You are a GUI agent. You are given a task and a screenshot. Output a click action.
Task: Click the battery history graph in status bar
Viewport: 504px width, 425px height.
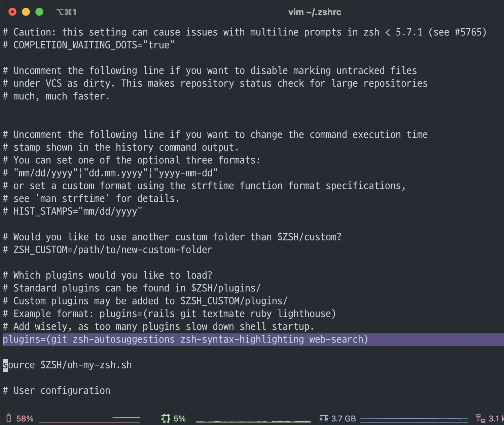coord(89,419)
